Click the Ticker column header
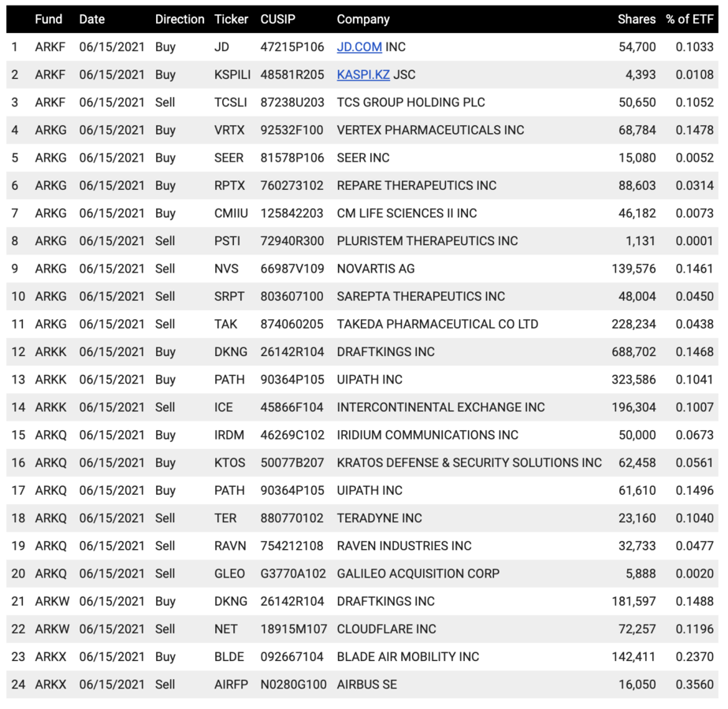 [x=231, y=19]
